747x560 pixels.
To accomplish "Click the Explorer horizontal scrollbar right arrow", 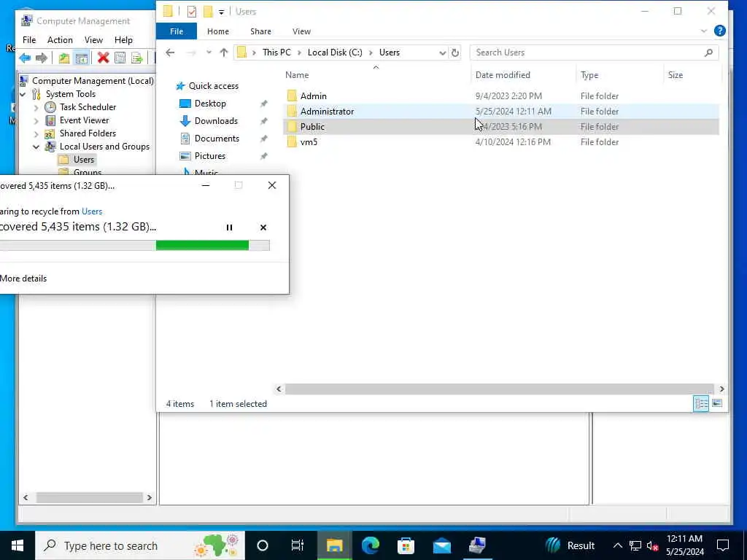I will (x=721, y=389).
